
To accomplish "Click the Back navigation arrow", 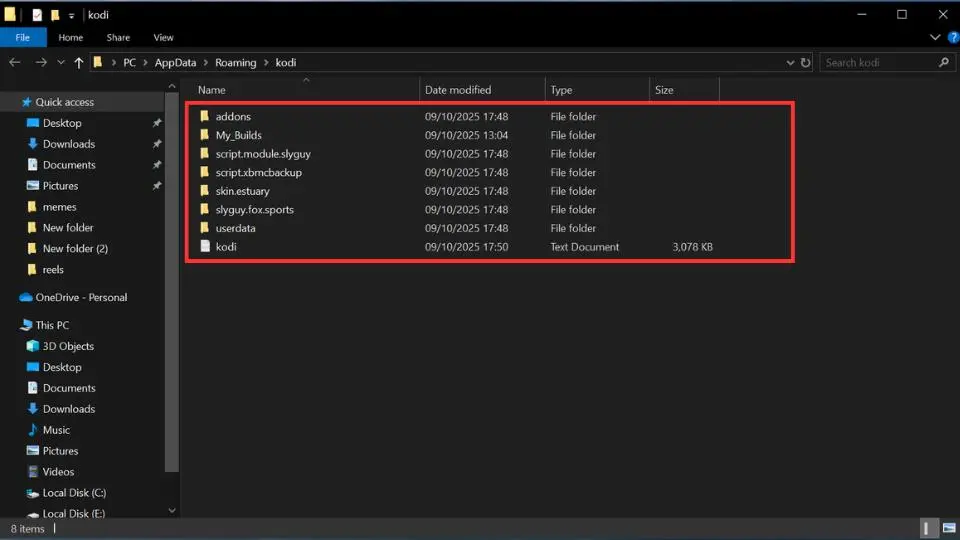I will (15, 62).
